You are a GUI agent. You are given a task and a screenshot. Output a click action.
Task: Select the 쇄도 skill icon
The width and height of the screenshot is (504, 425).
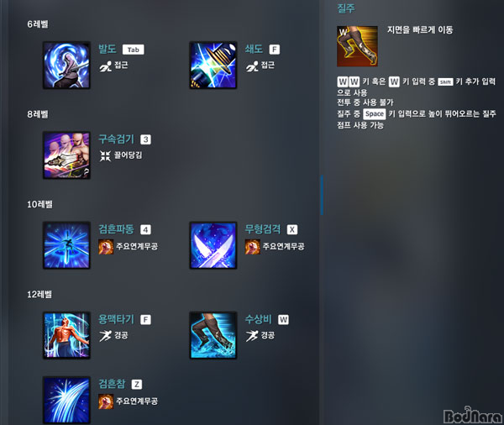[x=213, y=66]
